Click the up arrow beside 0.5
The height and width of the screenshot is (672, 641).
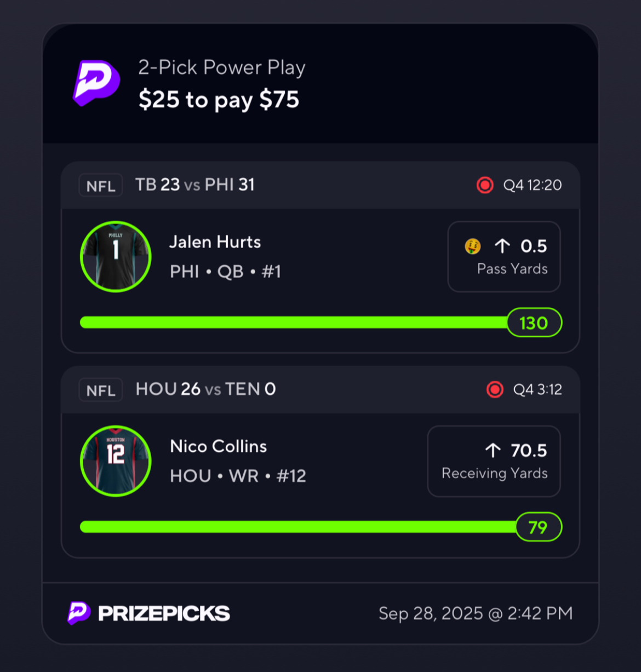coord(502,246)
